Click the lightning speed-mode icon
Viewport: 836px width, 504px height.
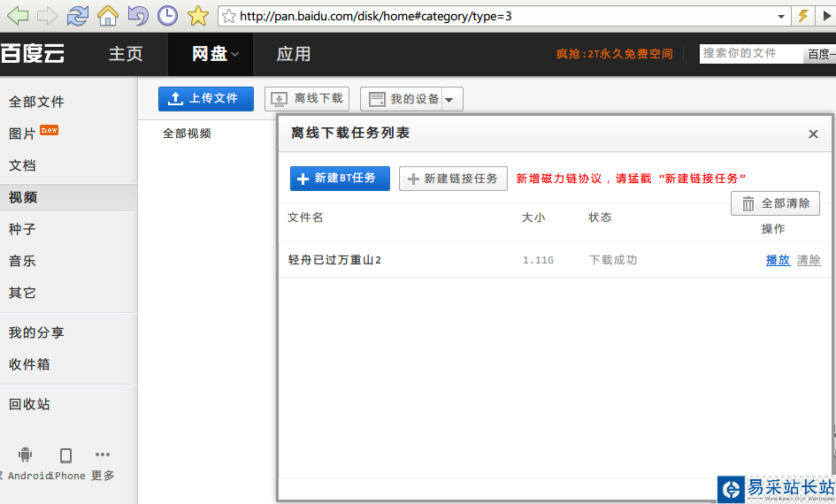tap(803, 16)
